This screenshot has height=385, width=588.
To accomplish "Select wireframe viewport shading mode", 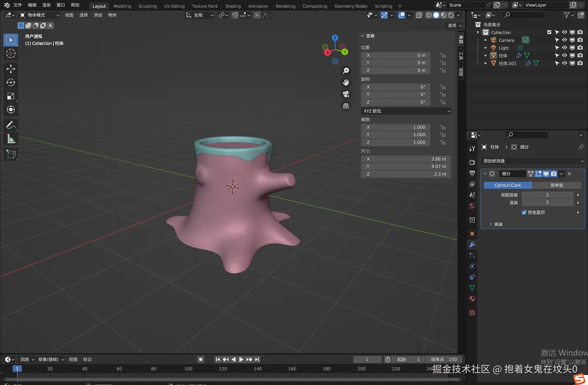I will [429, 15].
